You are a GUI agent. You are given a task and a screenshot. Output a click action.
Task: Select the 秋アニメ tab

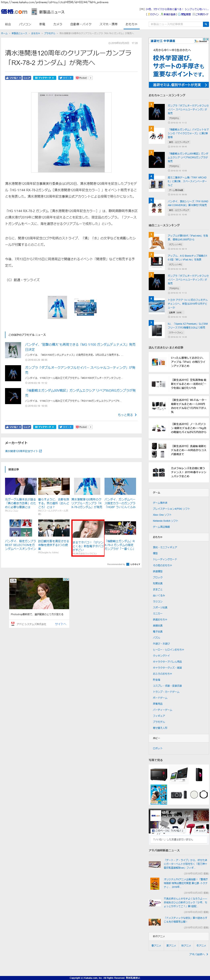coord(186,945)
